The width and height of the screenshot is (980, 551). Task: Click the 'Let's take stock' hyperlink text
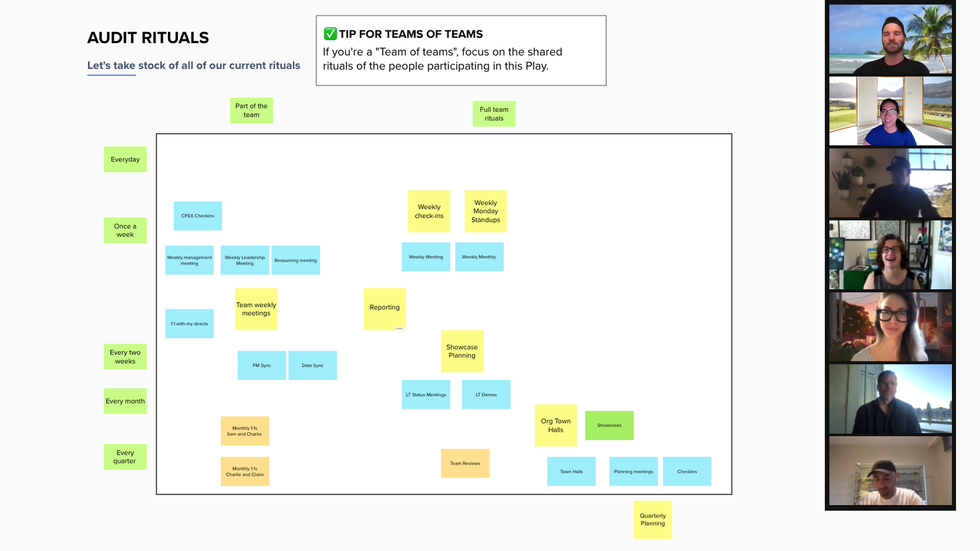tap(111, 65)
